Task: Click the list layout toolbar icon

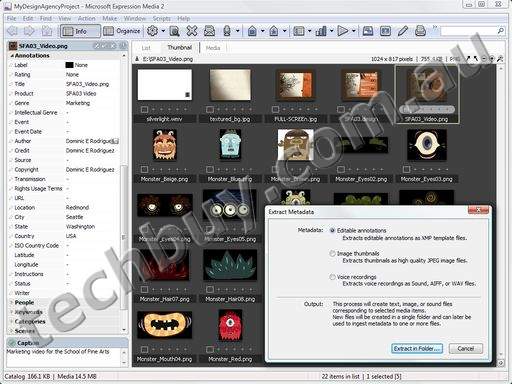Action: [x=299, y=31]
